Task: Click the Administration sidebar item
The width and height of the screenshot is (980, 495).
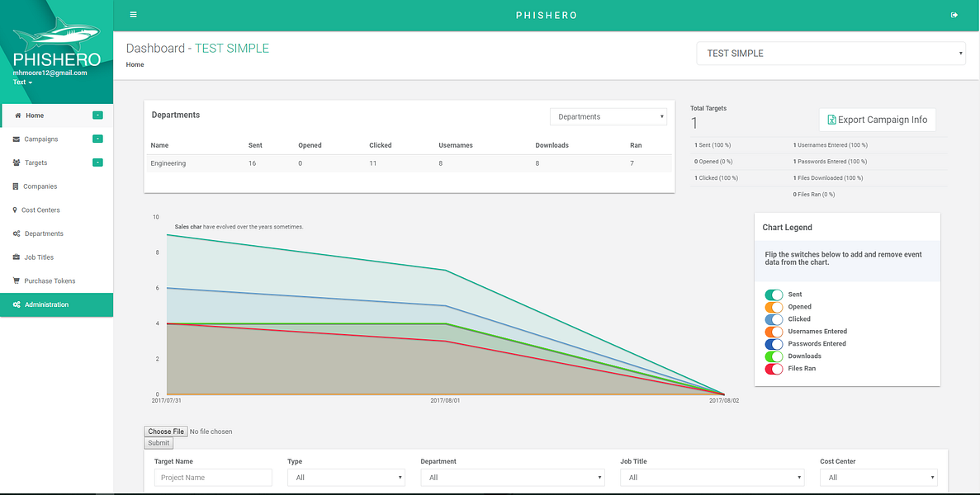Action: point(56,304)
